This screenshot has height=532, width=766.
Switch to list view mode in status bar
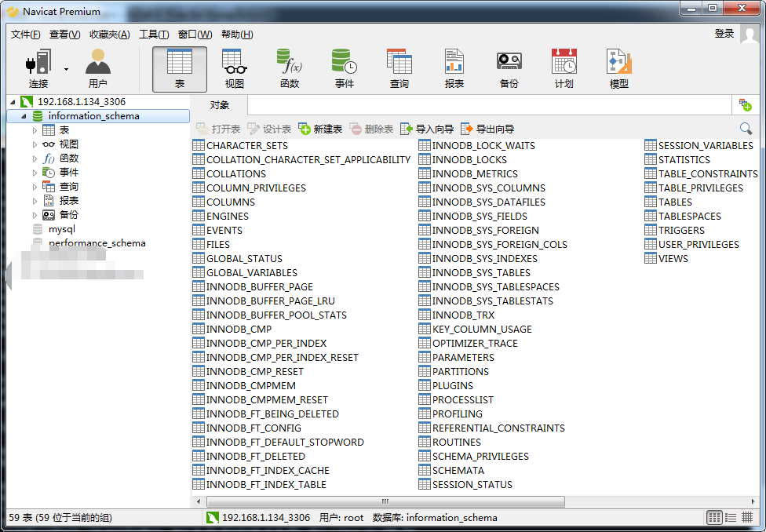click(x=714, y=518)
